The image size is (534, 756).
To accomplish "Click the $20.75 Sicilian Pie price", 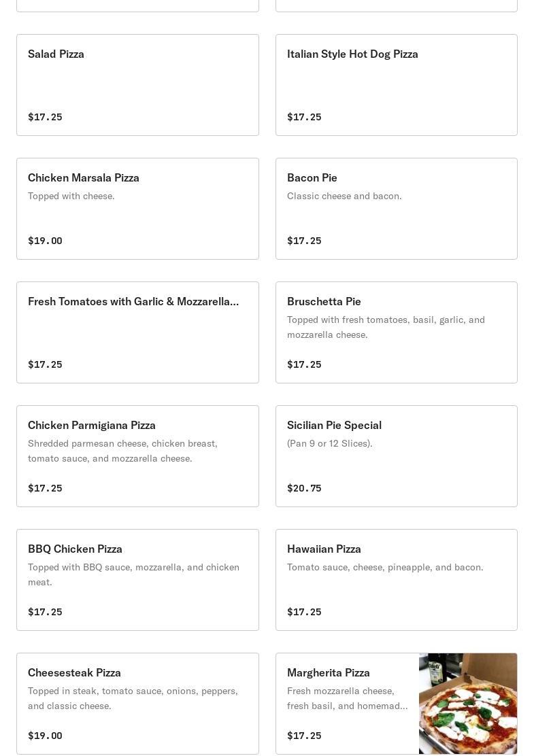I will point(304,488).
